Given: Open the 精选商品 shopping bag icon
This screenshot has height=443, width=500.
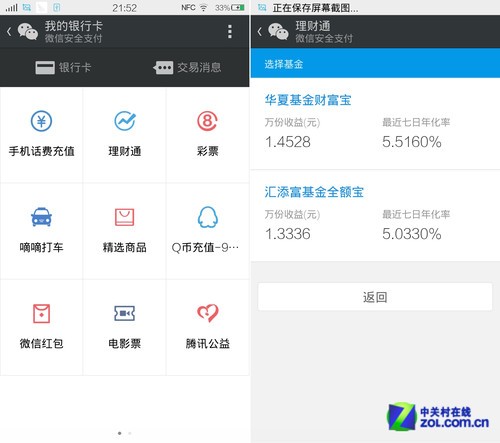Looking at the screenshot, I should pyautogui.click(x=125, y=217).
